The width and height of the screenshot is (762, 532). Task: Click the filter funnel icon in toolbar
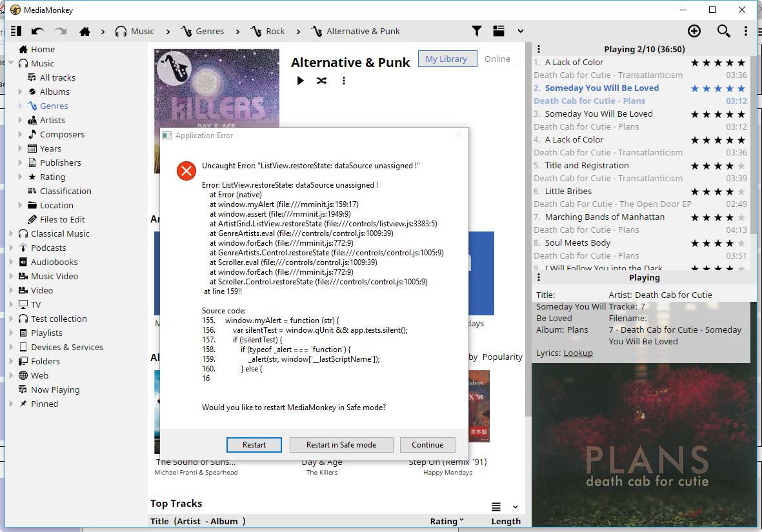(x=476, y=31)
